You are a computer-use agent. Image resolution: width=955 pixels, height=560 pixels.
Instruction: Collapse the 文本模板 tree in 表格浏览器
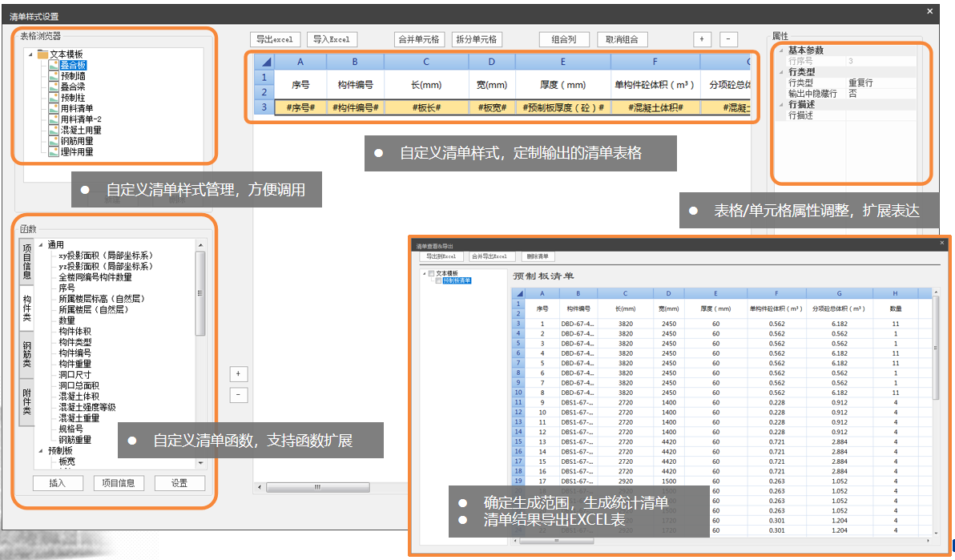point(30,54)
